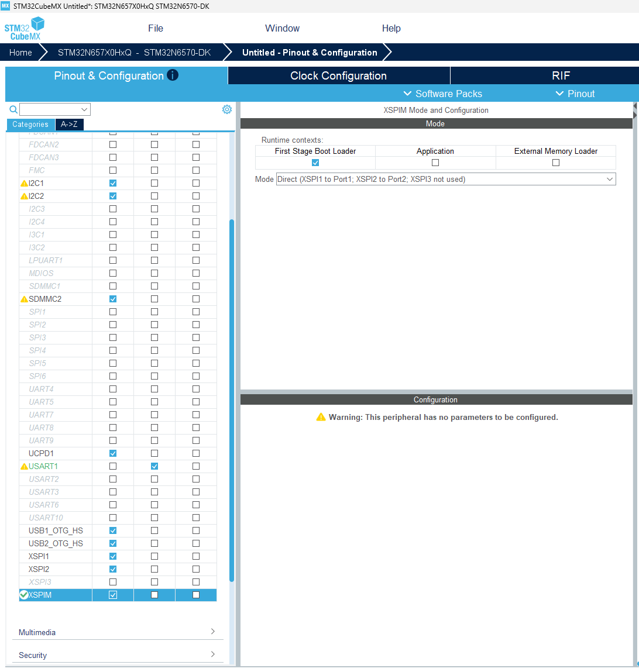Click the Configuration section header bar
The width and height of the screenshot is (639, 672).
[436, 399]
